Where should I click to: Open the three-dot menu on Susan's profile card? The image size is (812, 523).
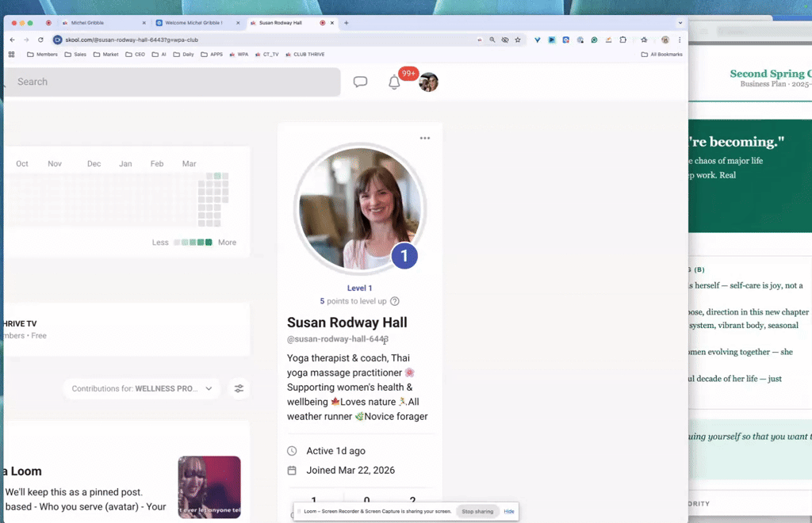tap(425, 138)
